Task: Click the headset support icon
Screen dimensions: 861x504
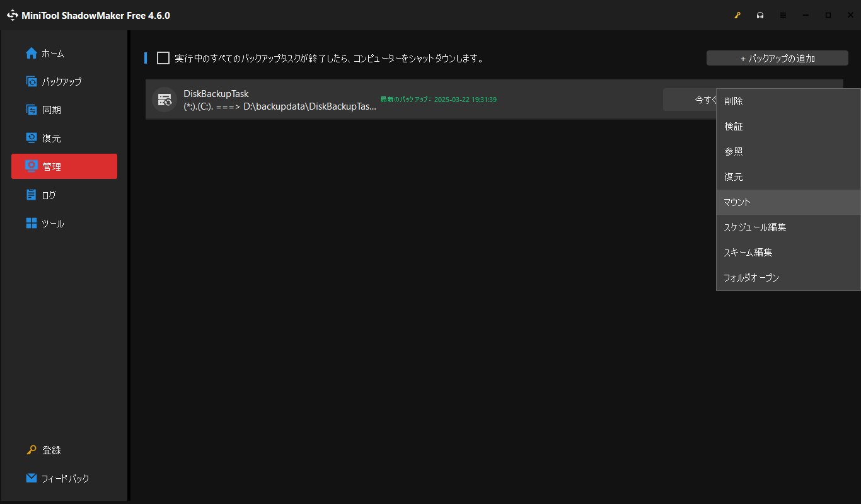Action: pyautogui.click(x=760, y=15)
